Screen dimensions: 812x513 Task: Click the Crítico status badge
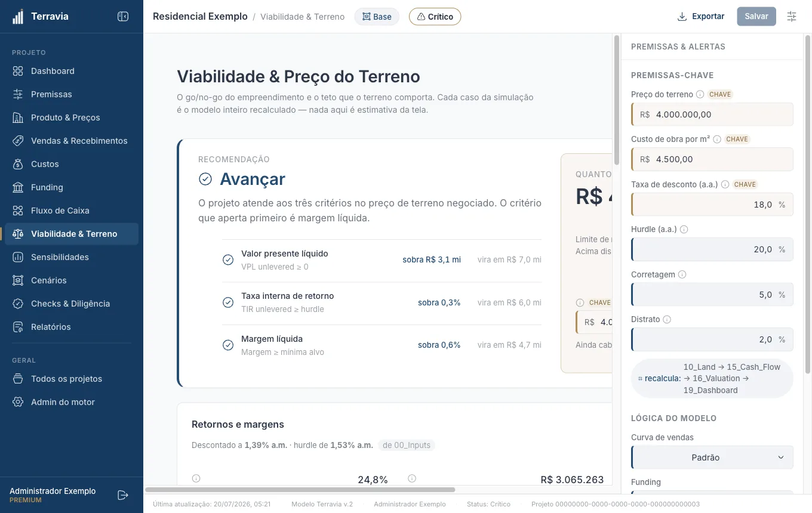435,17
